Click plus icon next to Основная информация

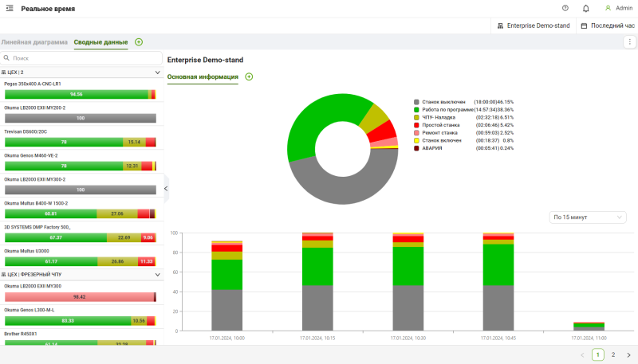pos(249,76)
